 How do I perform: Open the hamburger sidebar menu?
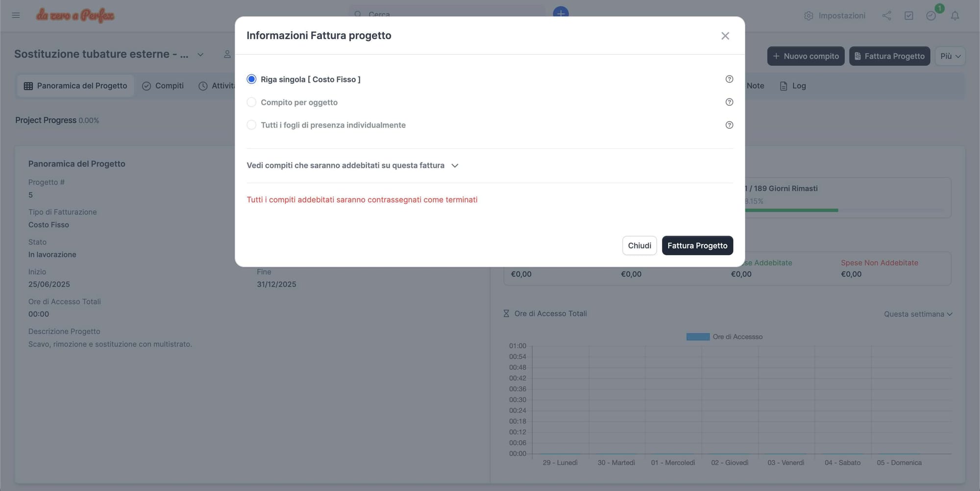[x=16, y=15]
